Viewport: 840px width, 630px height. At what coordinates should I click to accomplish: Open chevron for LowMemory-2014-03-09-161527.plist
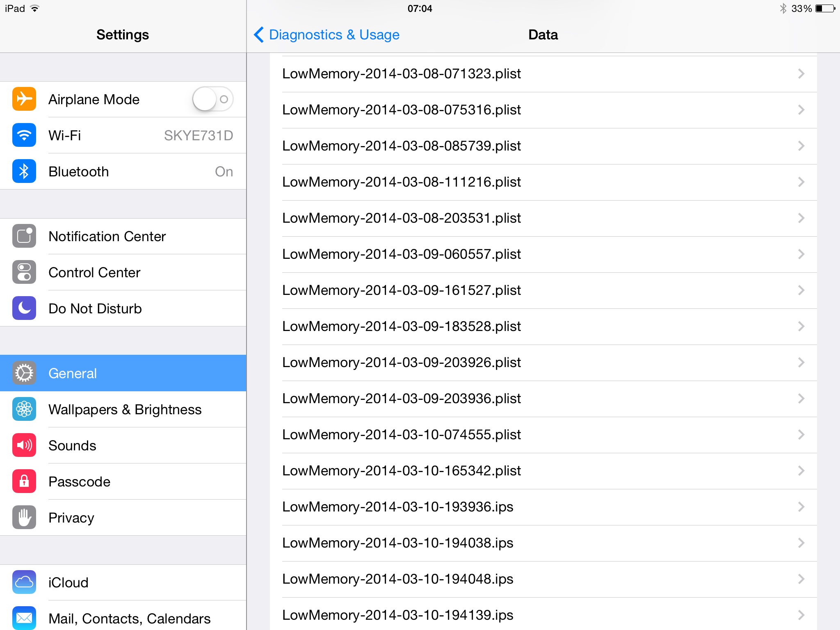pyautogui.click(x=801, y=290)
